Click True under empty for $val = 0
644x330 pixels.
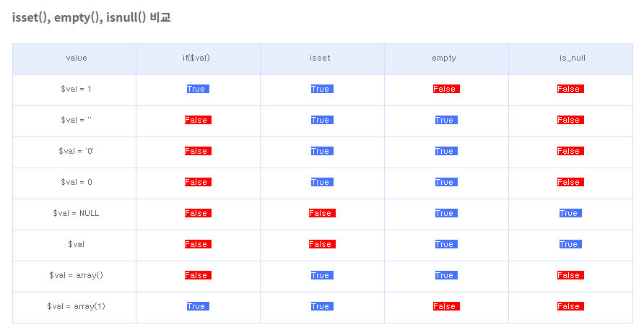pyautogui.click(x=446, y=182)
